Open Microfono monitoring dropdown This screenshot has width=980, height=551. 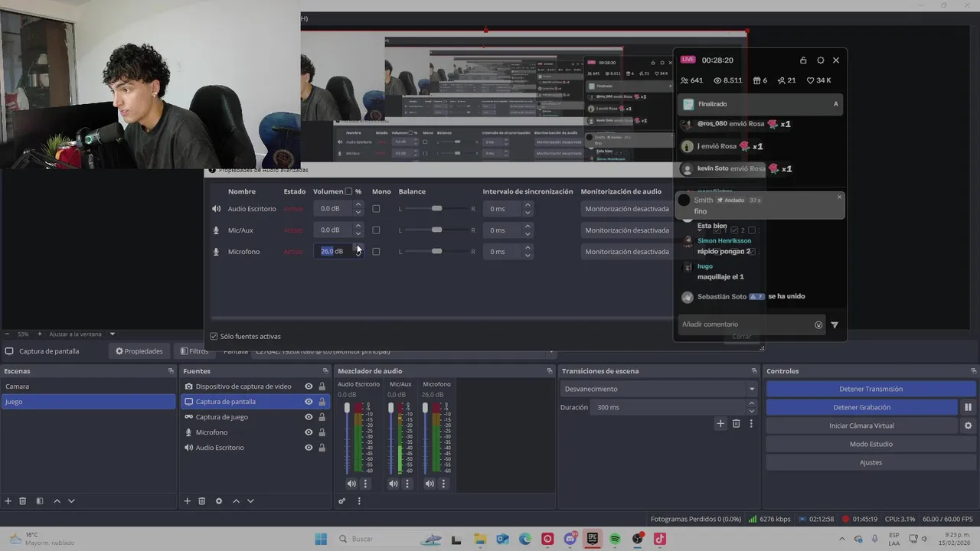pos(626,252)
